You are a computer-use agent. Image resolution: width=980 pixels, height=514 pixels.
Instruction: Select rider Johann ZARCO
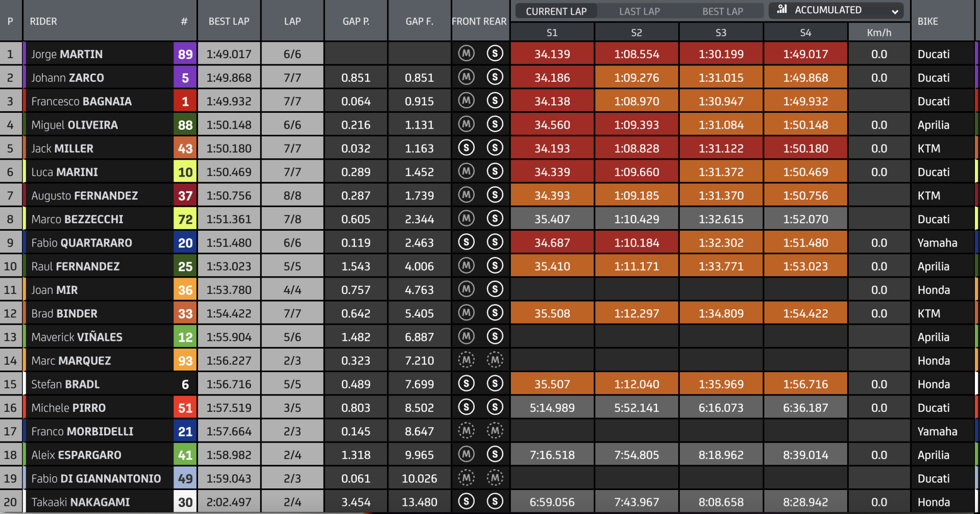[67, 78]
